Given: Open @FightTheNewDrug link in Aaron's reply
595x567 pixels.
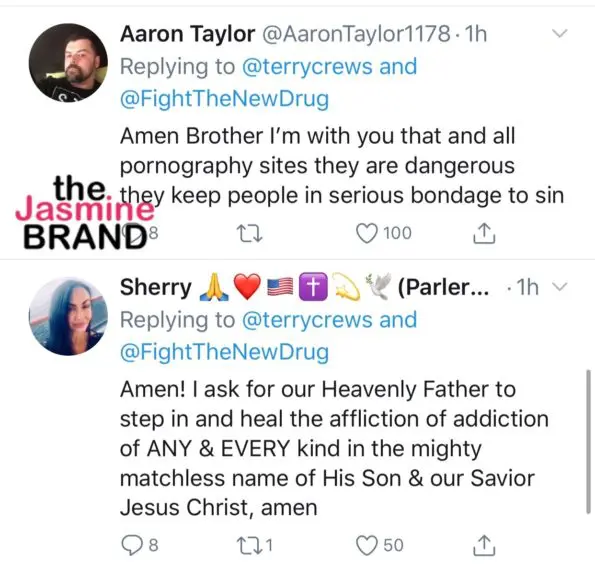Looking at the screenshot, I should pyautogui.click(x=224, y=98).
